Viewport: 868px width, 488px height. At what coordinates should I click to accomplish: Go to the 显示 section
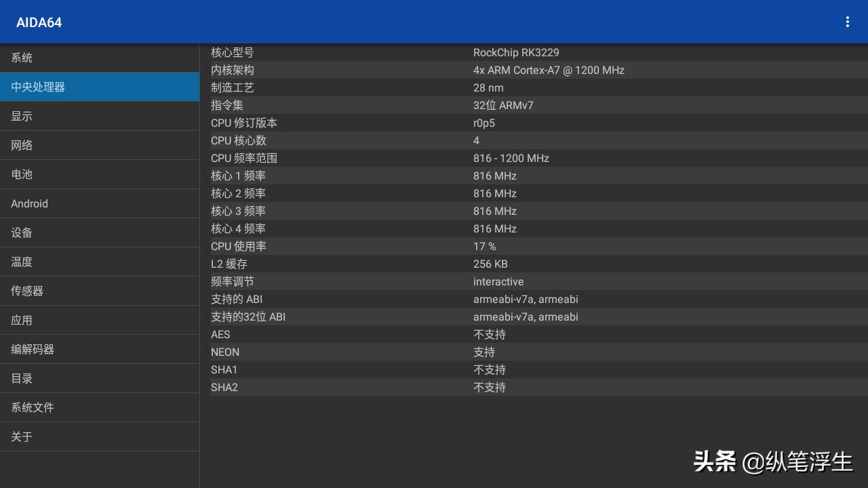[x=100, y=116]
